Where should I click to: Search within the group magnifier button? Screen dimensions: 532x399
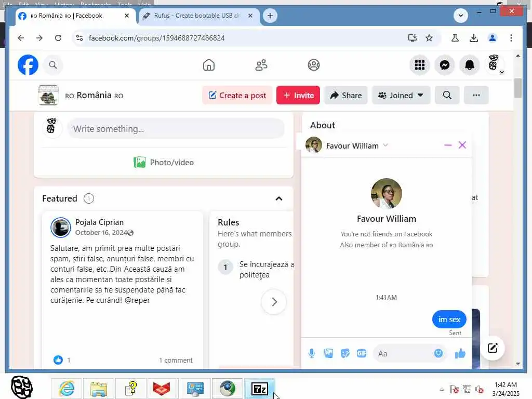pyautogui.click(x=447, y=96)
